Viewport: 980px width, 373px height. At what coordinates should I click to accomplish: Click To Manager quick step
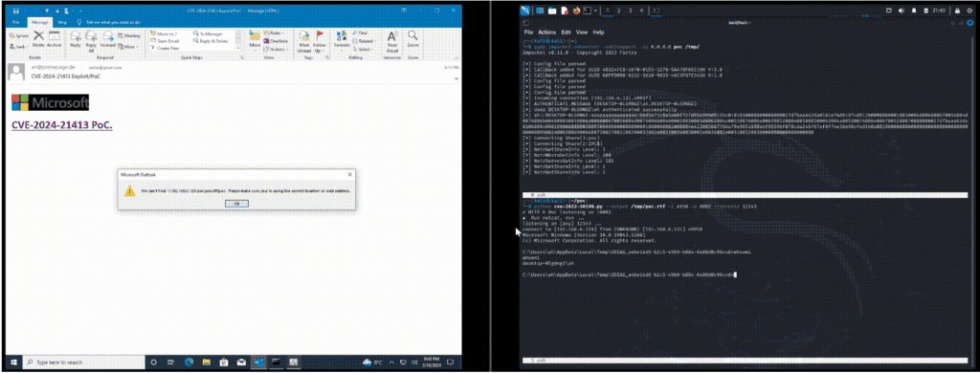pyautogui.click(x=207, y=33)
